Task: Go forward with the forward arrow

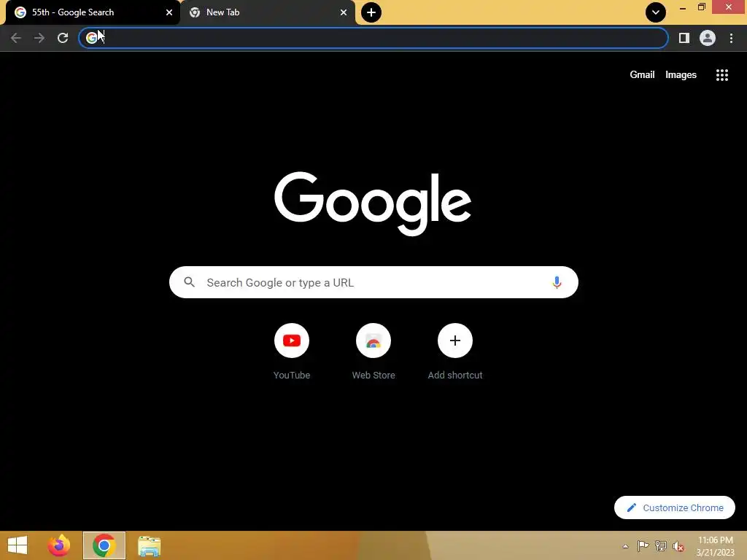Action: pyautogui.click(x=39, y=38)
